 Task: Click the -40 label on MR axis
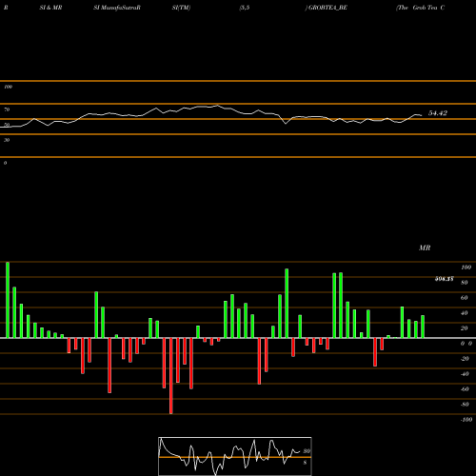tap(465, 374)
